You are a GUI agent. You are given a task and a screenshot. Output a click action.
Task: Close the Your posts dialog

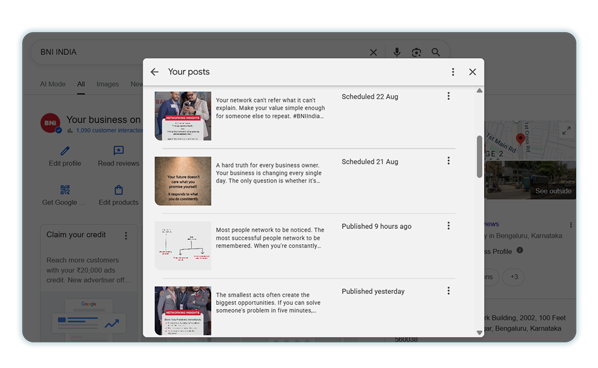(472, 72)
